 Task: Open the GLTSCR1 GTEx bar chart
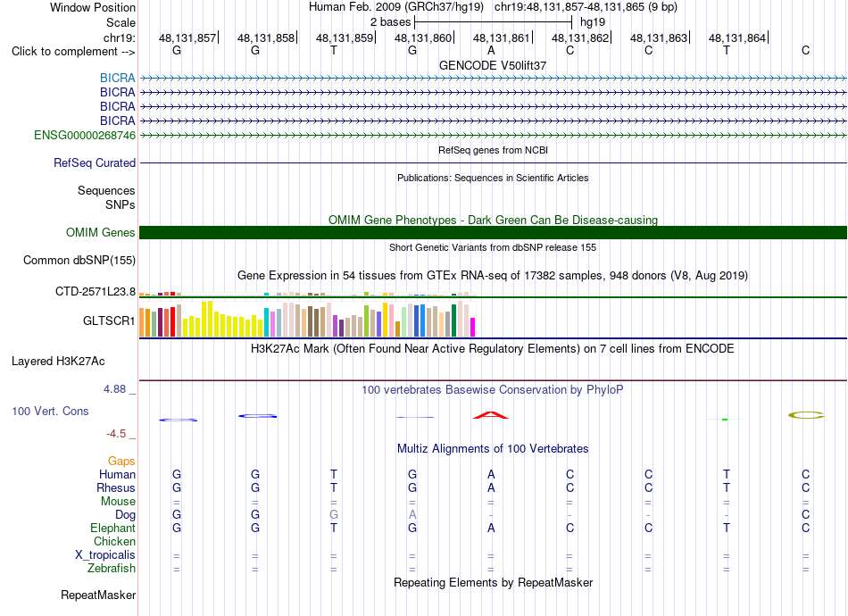[307, 319]
